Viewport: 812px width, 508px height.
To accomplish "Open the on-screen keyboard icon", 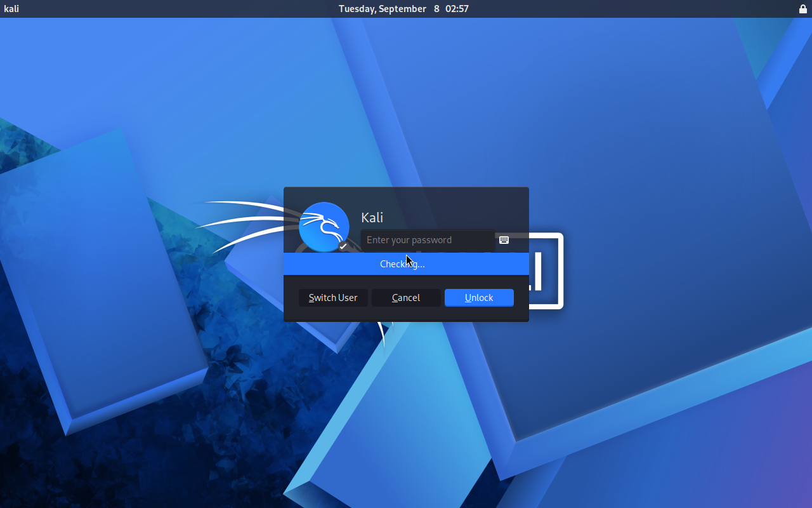I will click(504, 240).
